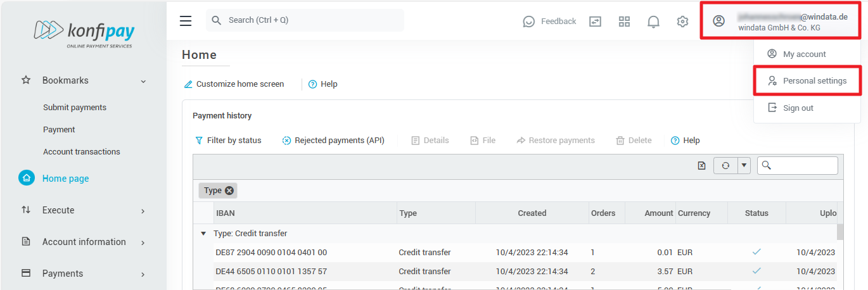Open the notifications bell
Viewport: 868px width, 290px height.
pyautogui.click(x=653, y=22)
